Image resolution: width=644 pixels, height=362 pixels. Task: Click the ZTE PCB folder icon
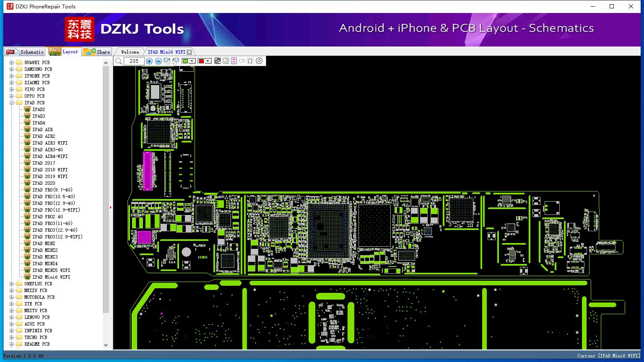[19, 304]
